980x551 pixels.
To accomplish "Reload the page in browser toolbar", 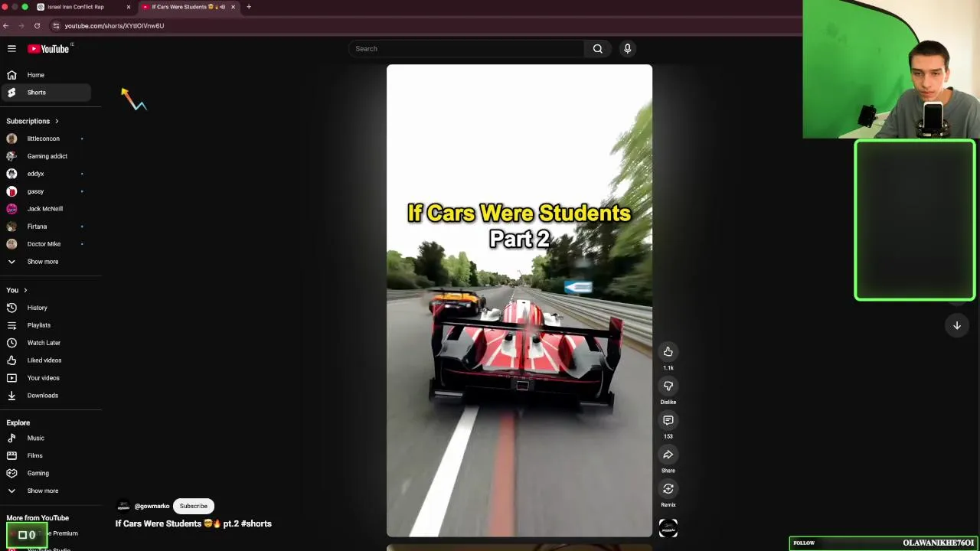I will [x=37, y=26].
